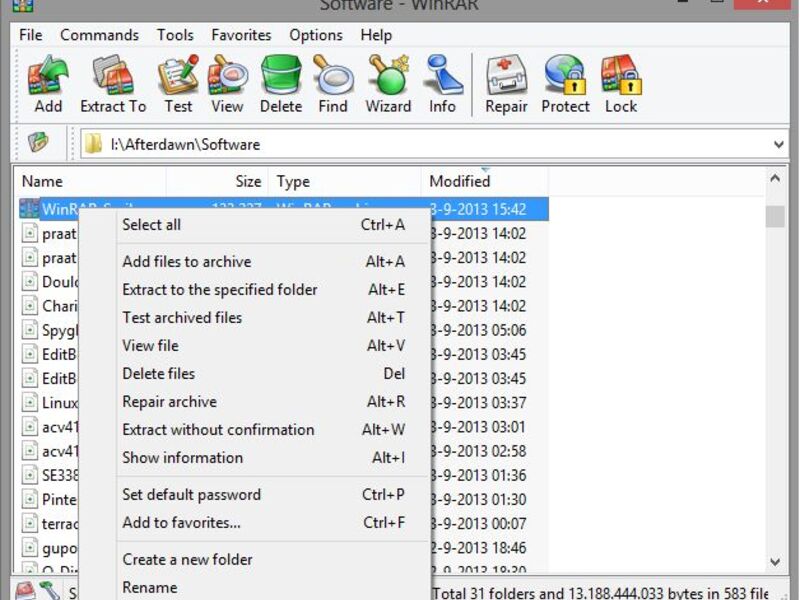Image resolution: width=800 pixels, height=600 pixels.
Task: Open the Favorites menu
Action: coord(241,35)
